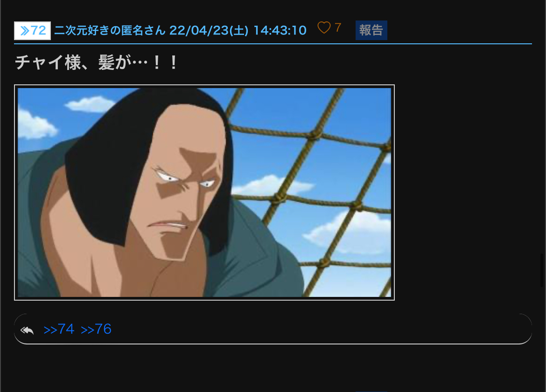Report this post via 報告 button

point(371,30)
